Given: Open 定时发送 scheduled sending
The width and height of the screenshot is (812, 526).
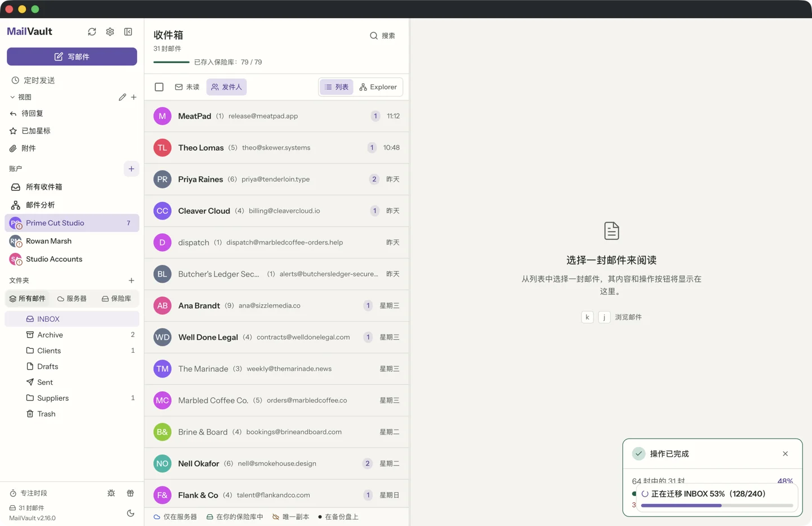Looking at the screenshot, I should pyautogui.click(x=72, y=80).
